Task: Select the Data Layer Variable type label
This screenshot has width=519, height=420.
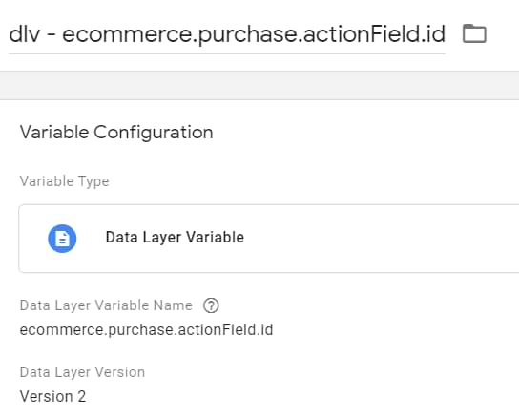Action: click(175, 238)
